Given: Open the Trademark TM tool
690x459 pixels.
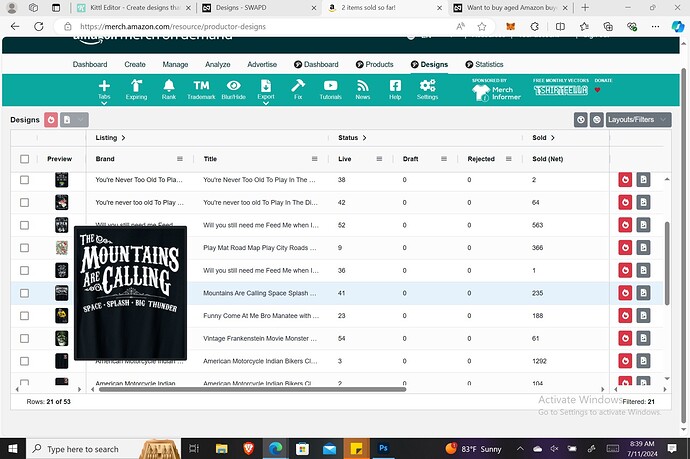Looking at the screenshot, I should 201,89.
